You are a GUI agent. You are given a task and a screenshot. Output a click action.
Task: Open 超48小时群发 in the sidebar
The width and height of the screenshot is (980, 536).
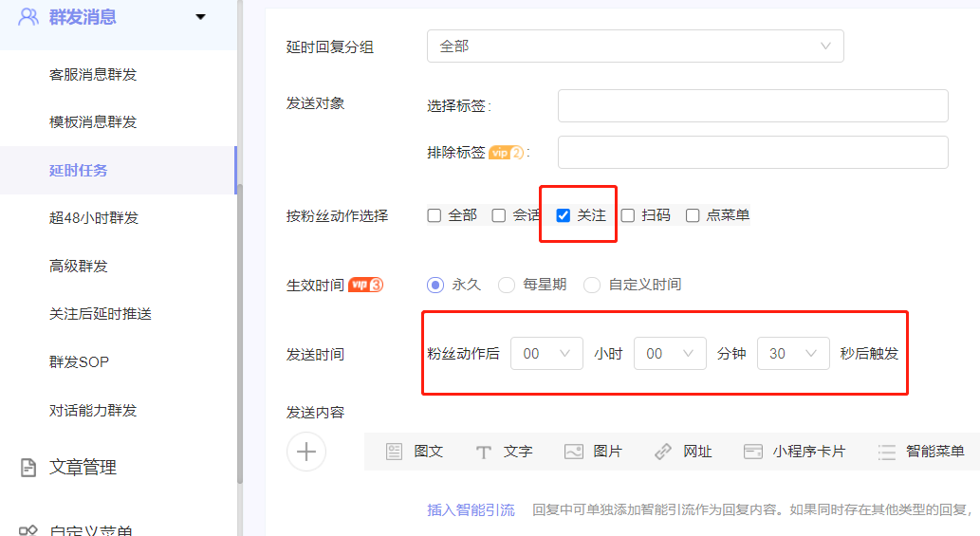pyautogui.click(x=94, y=217)
